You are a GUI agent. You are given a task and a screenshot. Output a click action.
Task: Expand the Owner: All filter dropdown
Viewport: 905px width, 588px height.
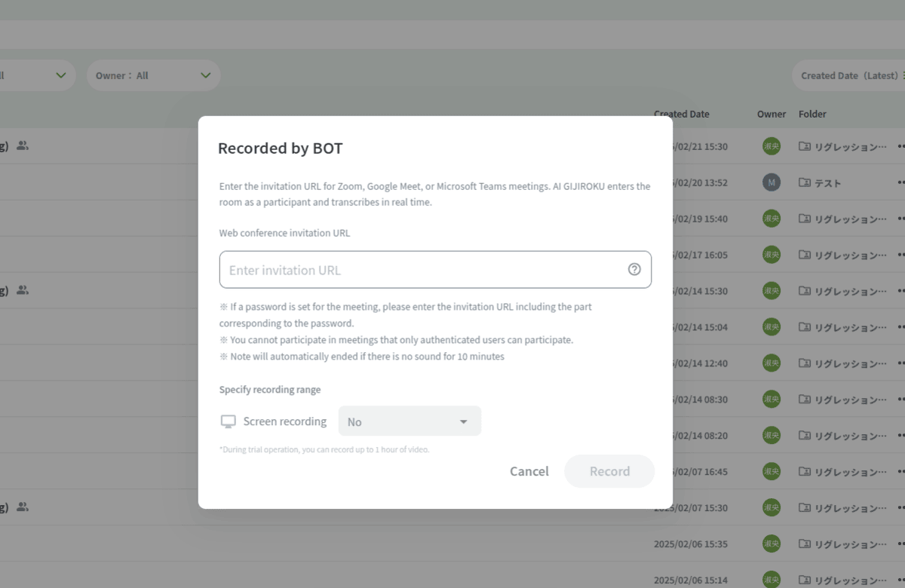(x=154, y=75)
